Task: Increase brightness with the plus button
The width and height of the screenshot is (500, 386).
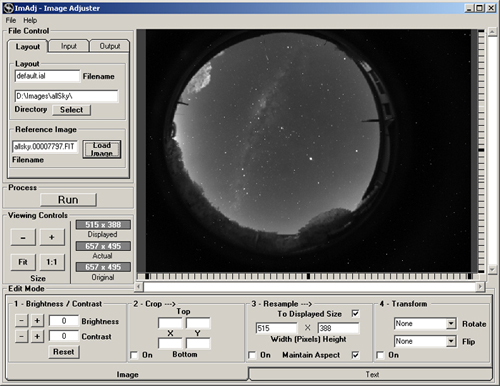Action: click(37, 321)
